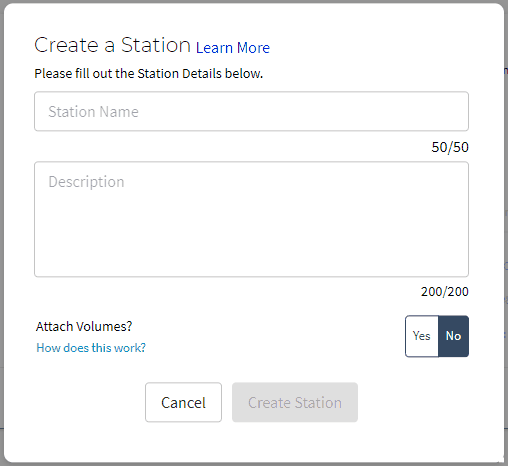
Task: Click the Create a Station heading
Action: coord(112,45)
